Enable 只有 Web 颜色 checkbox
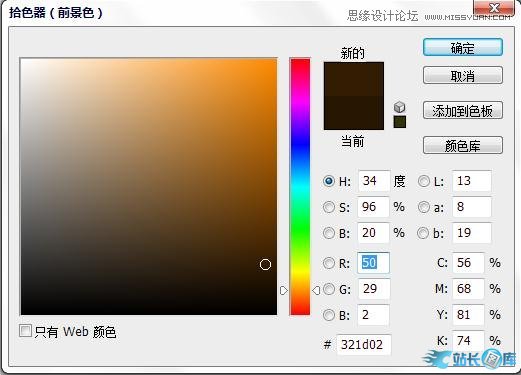The image size is (521, 375). coord(25,331)
